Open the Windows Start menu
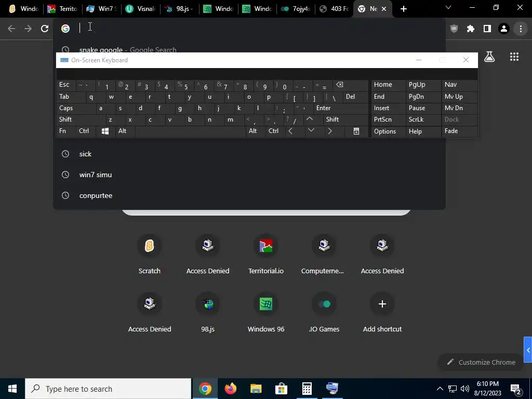 tap(12, 389)
